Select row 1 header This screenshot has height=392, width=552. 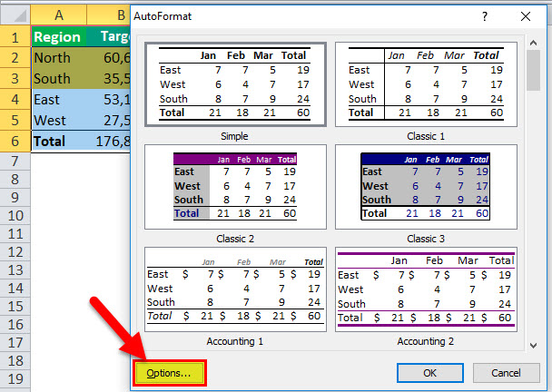point(15,37)
